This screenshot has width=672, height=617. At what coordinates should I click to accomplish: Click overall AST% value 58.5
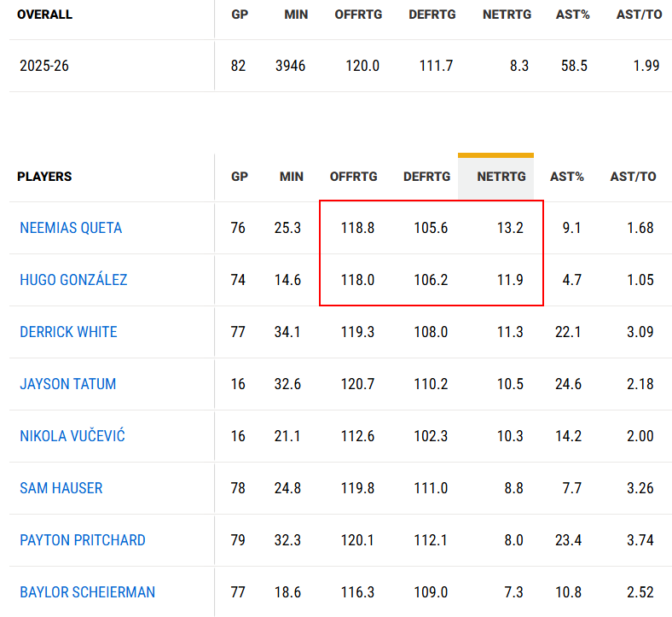(574, 66)
